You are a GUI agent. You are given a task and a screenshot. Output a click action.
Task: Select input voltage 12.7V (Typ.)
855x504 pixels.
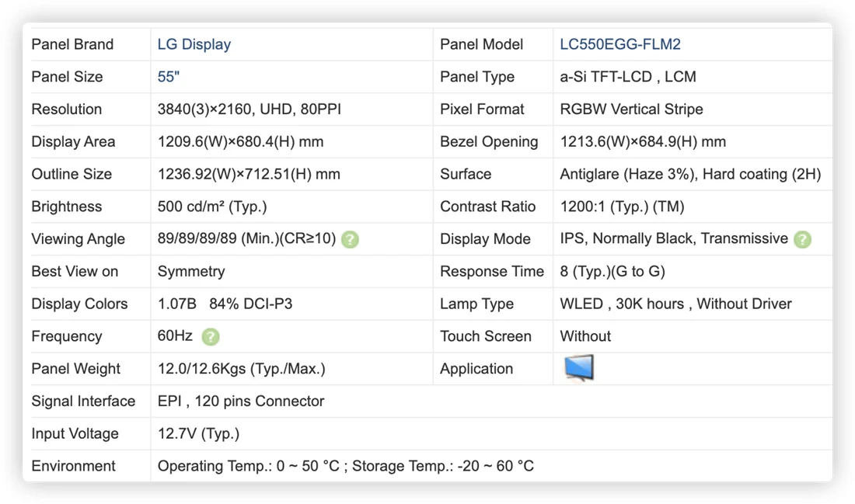pos(198,433)
